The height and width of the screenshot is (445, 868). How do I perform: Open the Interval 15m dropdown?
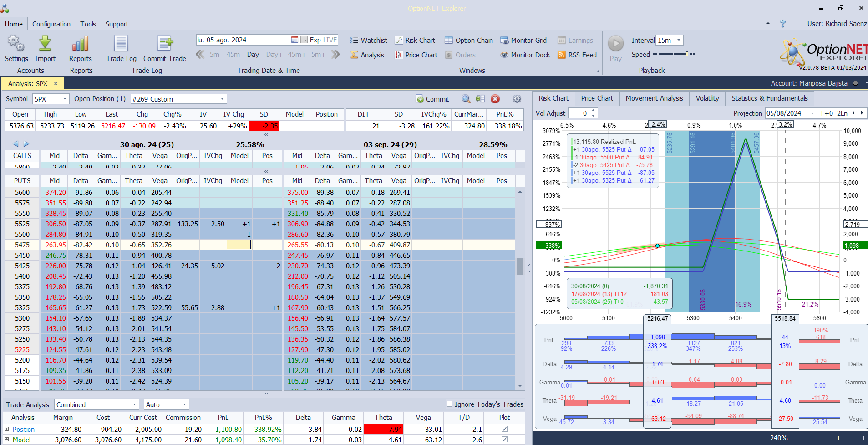679,40
